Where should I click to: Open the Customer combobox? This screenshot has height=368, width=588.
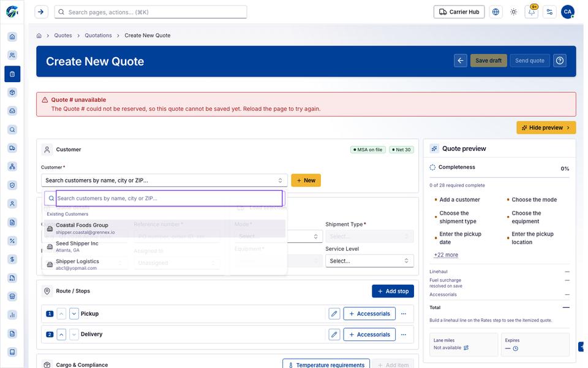[x=164, y=180]
